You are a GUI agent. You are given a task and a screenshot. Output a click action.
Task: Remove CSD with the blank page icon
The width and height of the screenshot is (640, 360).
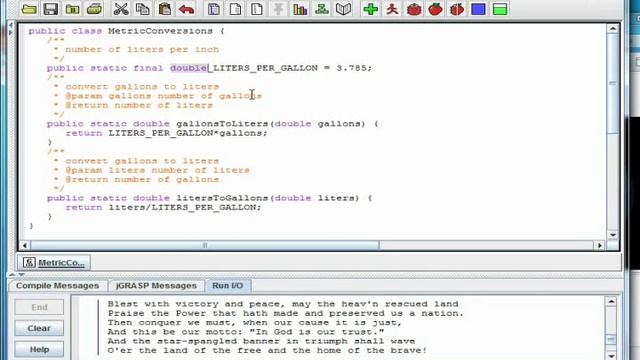[x=235, y=9]
